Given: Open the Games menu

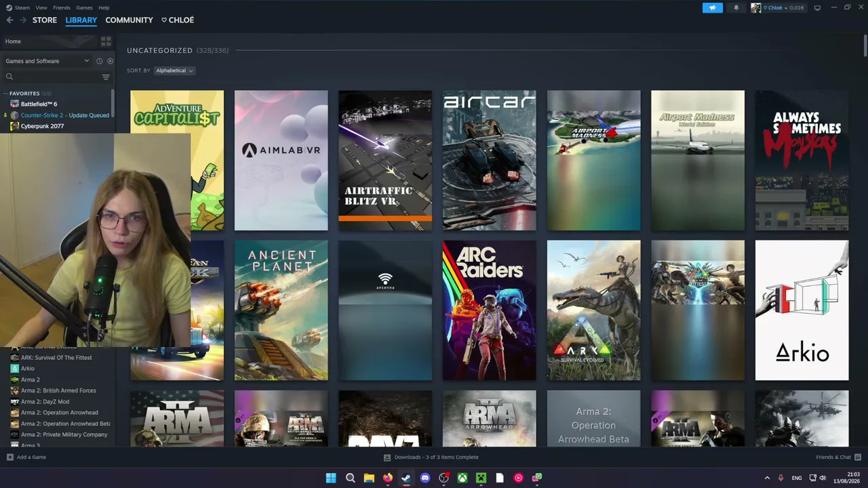Looking at the screenshot, I should point(85,8).
